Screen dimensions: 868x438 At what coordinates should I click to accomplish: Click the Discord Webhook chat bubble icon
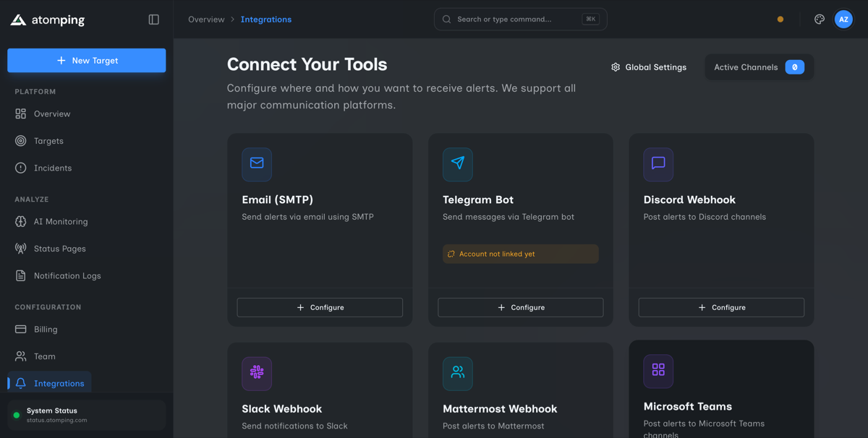tap(658, 164)
